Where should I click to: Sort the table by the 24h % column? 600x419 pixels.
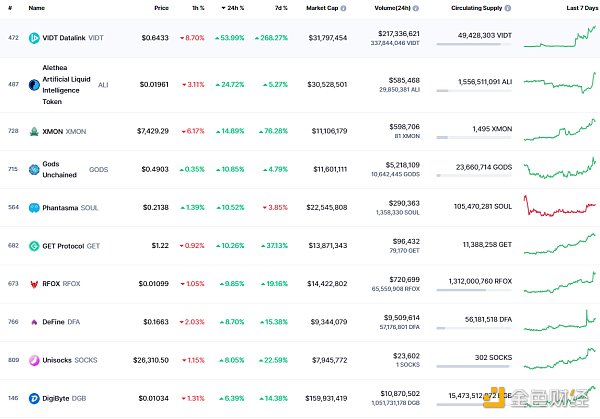[236, 8]
